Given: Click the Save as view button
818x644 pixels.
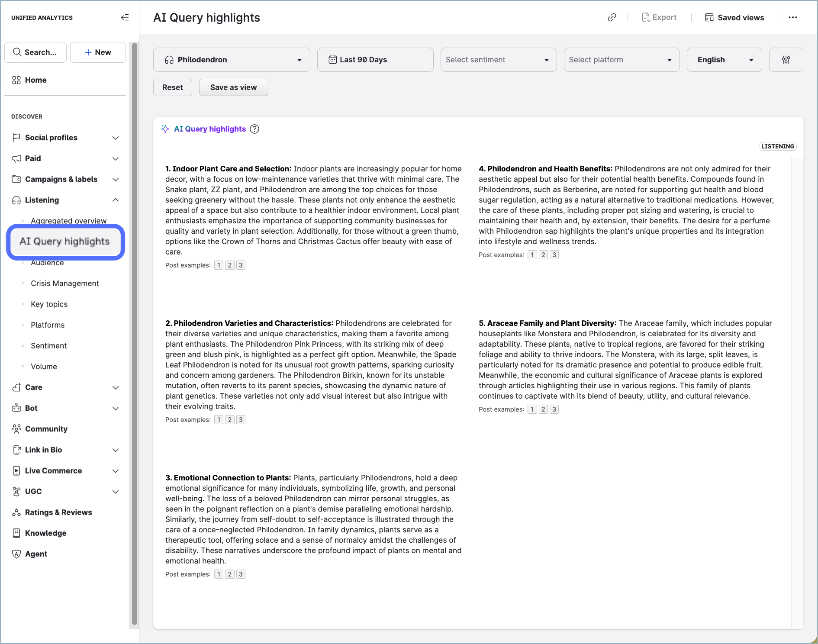Looking at the screenshot, I should 233,87.
